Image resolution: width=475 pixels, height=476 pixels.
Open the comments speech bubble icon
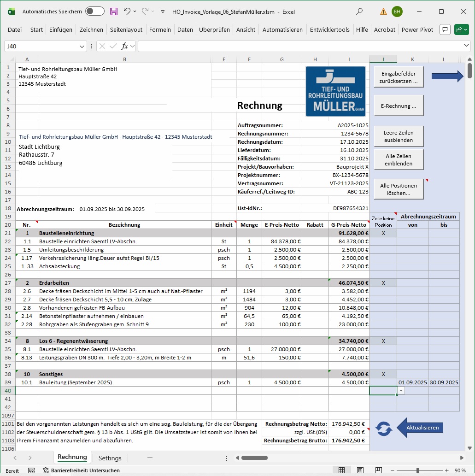(445, 29)
